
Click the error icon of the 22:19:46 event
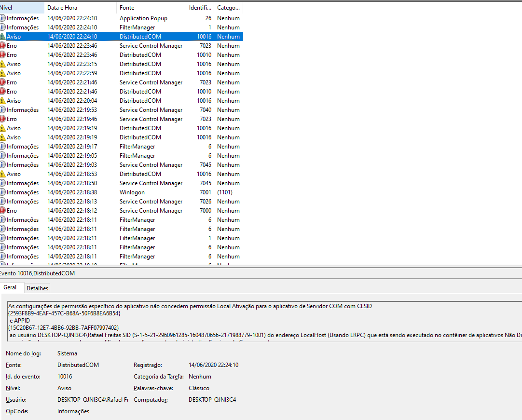(2, 119)
